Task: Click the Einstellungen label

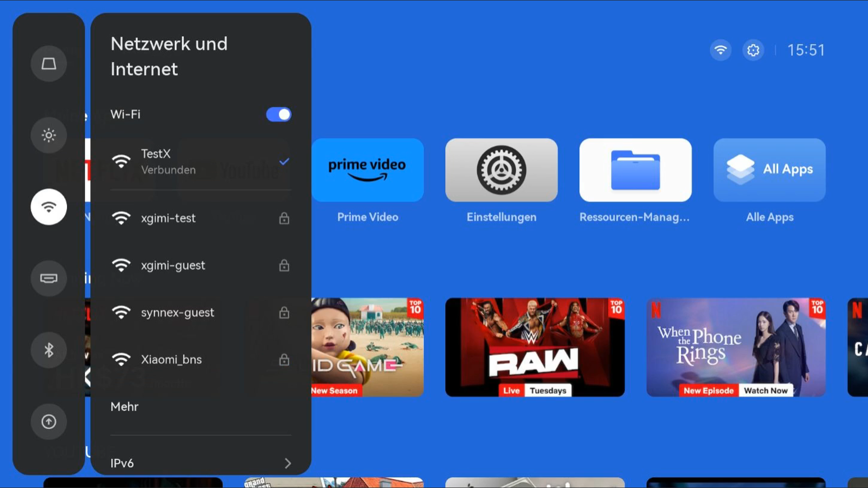Action: click(x=501, y=217)
